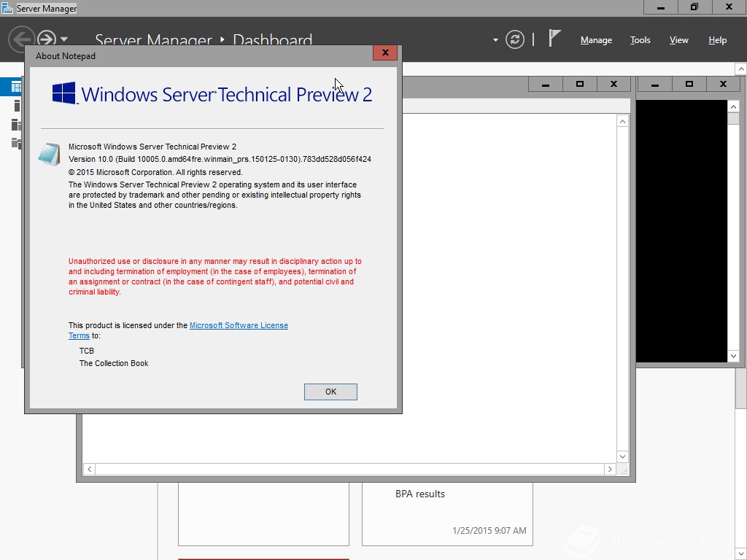The height and width of the screenshot is (560, 747).
Task: Minimize the black console window
Action: 655,85
